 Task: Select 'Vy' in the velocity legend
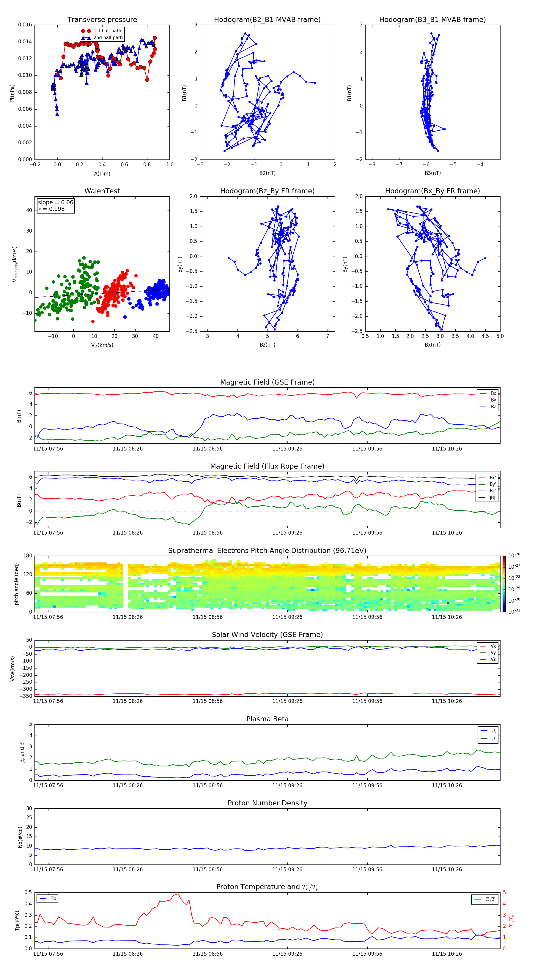488,653
